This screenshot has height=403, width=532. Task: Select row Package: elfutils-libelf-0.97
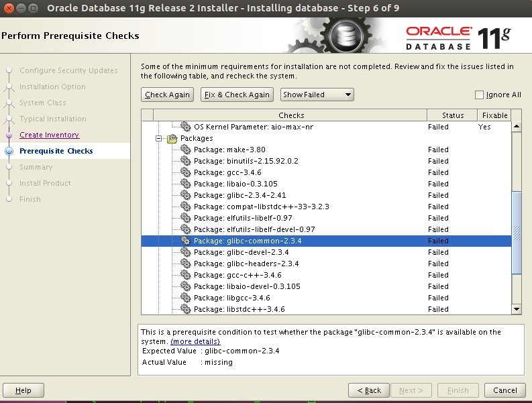coord(326,218)
